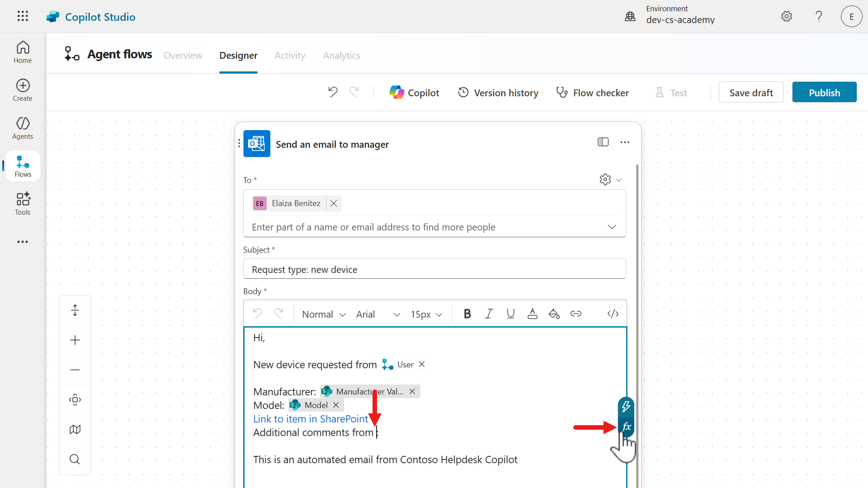868x488 pixels.
Task: Expand the To people picker dropdown
Action: (x=612, y=227)
